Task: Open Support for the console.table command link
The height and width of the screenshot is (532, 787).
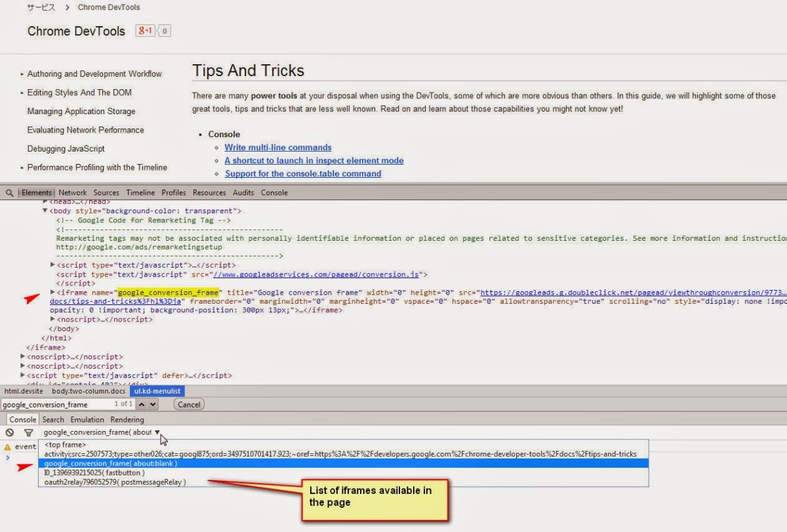Action: [303, 174]
